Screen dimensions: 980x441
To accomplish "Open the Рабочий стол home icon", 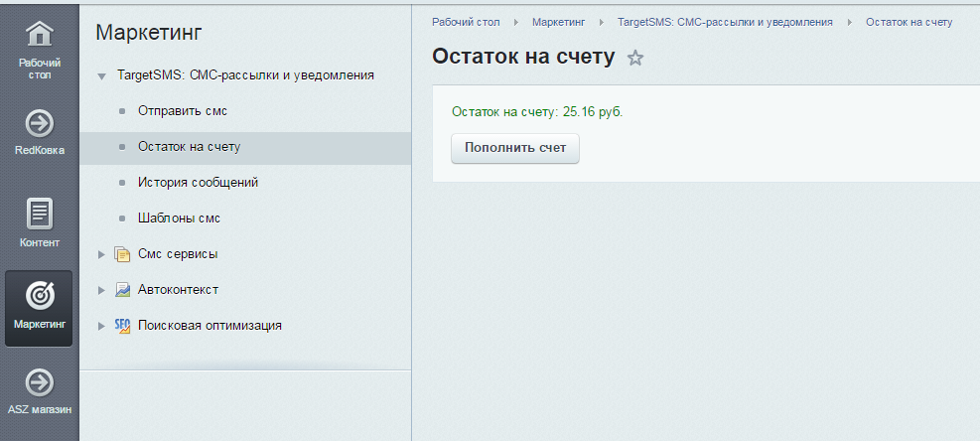I will tap(39, 35).
